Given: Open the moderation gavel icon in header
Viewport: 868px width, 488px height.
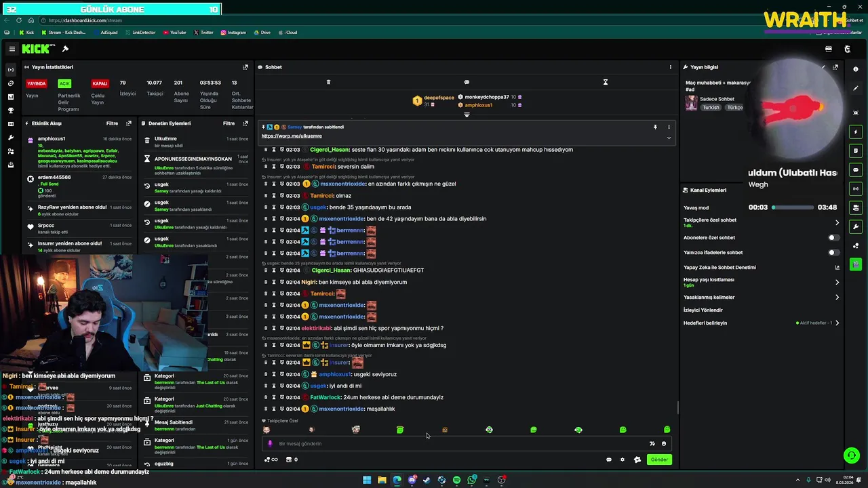Looking at the screenshot, I should (x=65, y=49).
